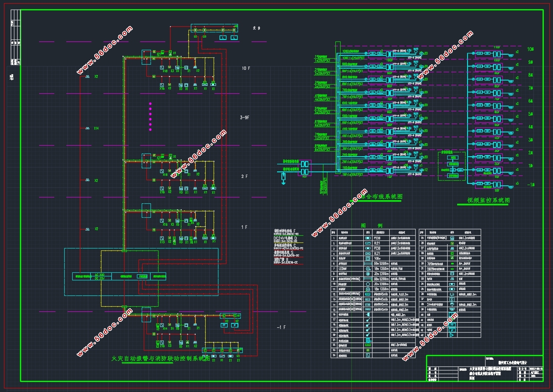553x392 pixels.
Task: Click the XL21 cabinet symbol in legend row 2
Action: click(368, 243)
